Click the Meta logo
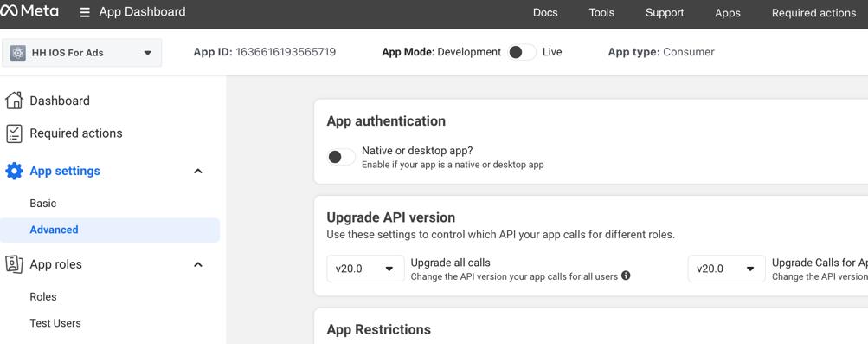 29,11
